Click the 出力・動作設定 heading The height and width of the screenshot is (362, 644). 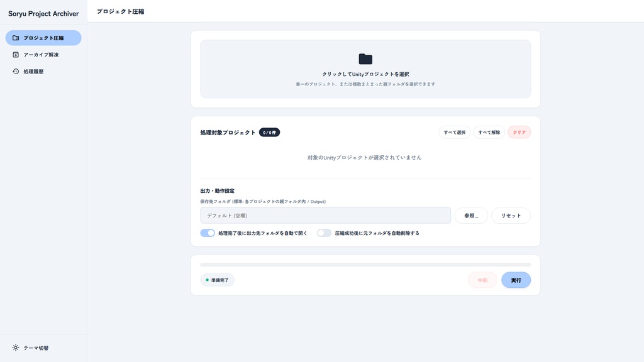217,191
